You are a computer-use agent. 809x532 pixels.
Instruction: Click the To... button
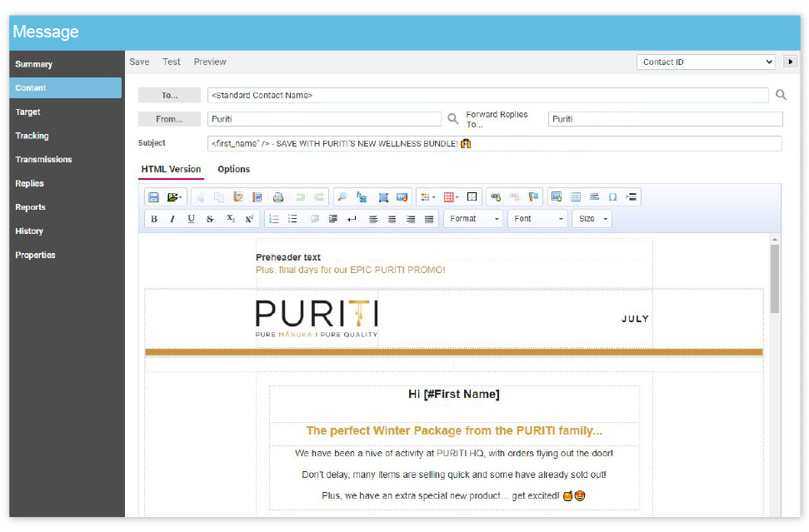click(x=169, y=96)
